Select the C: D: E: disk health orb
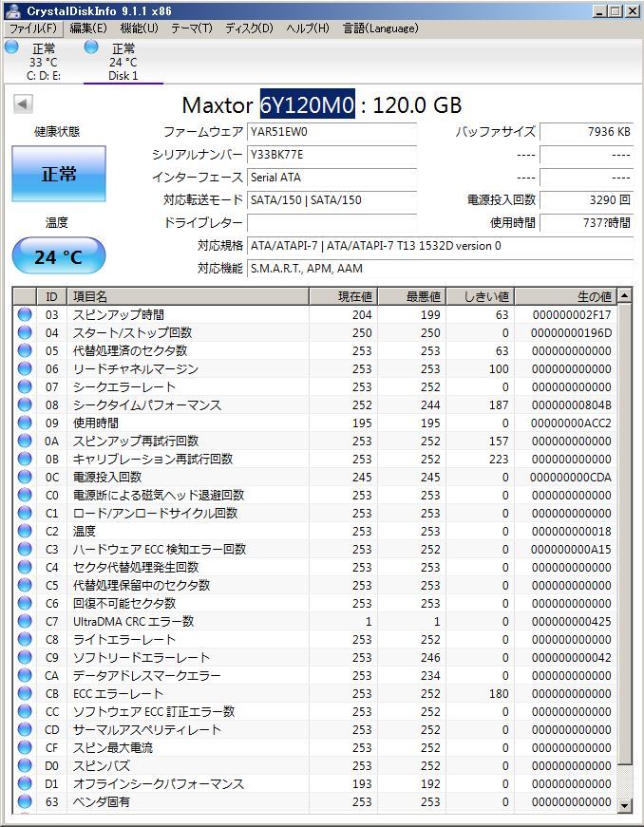Image resolution: width=644 pixels, height=827 pixels. 11,47
